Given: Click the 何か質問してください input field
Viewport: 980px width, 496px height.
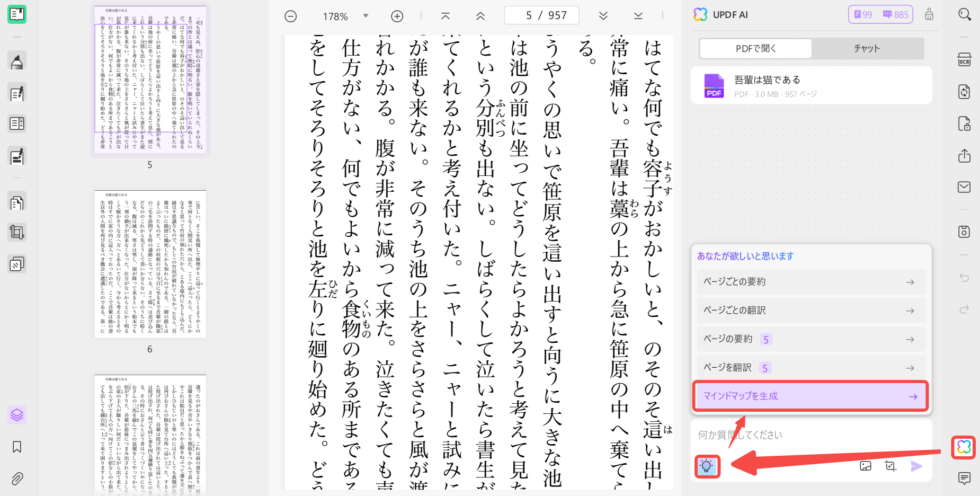Looking at the screenshot, I should [x=812, y=435].
